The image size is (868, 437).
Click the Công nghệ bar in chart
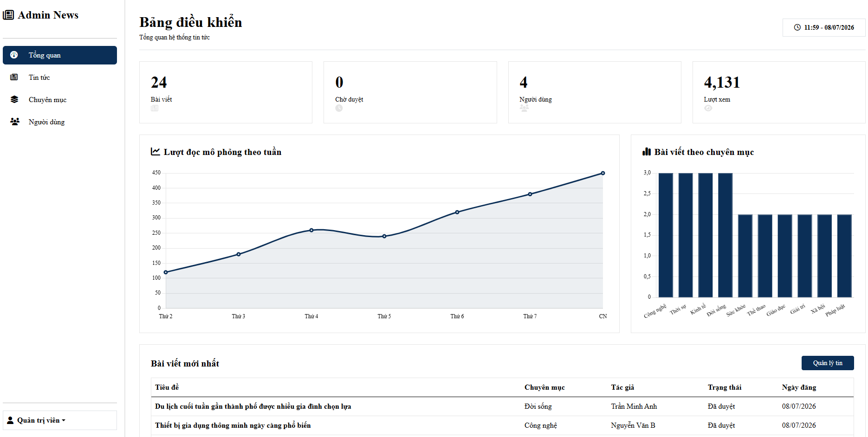point(666,235)
